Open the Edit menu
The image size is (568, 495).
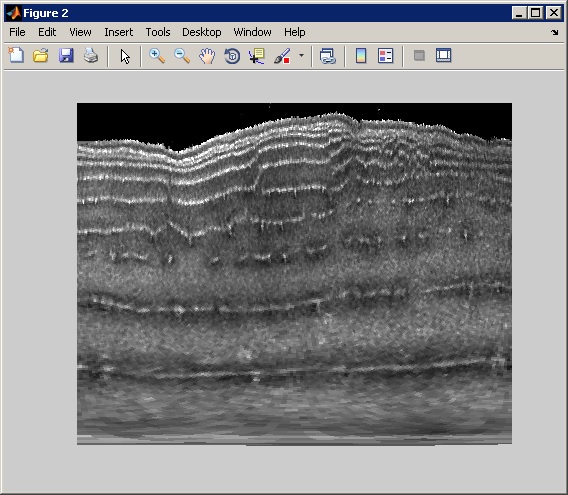pos(47,32)
